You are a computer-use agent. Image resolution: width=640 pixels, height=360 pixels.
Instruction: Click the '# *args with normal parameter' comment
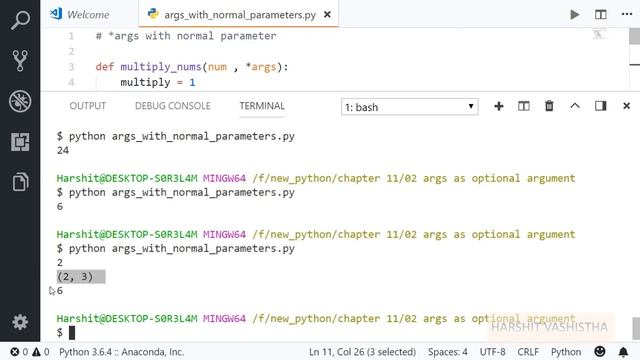tap(186, 36)
